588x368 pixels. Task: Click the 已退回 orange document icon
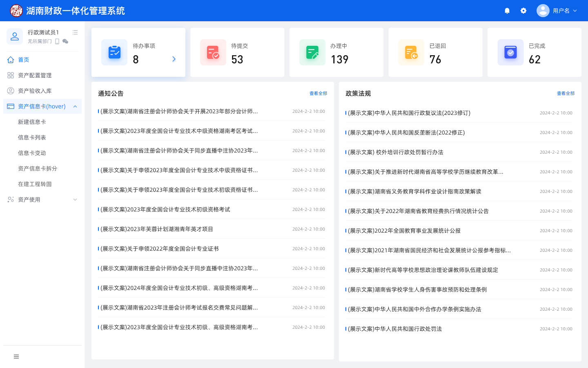411,52
